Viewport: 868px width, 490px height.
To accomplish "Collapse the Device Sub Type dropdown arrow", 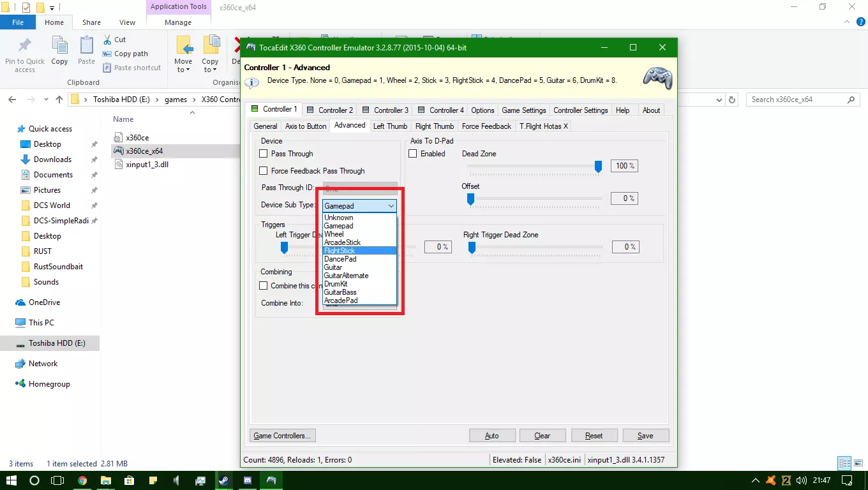I will click(x=391, y=206).
